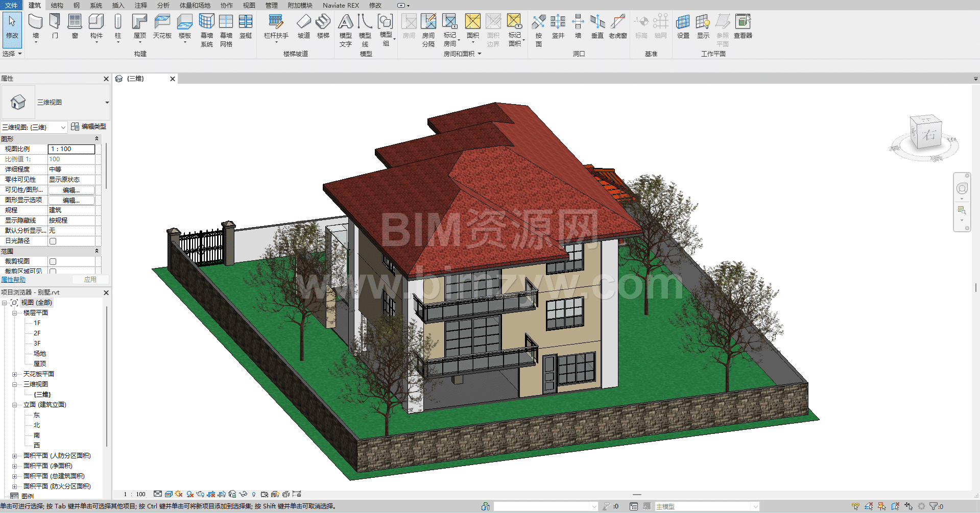Viewport: 980px width, 513px height.
Task: Click the 显示 work plane show icon
Action: point(703,27)
